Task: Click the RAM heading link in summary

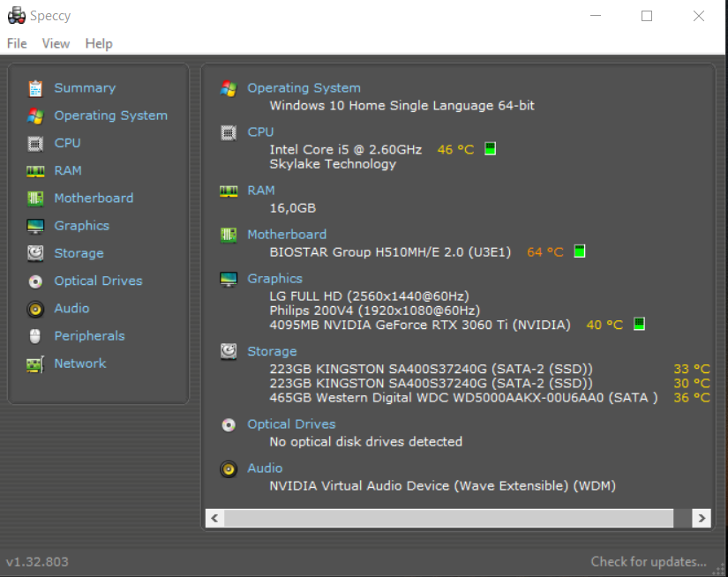Action: point(261,191)
